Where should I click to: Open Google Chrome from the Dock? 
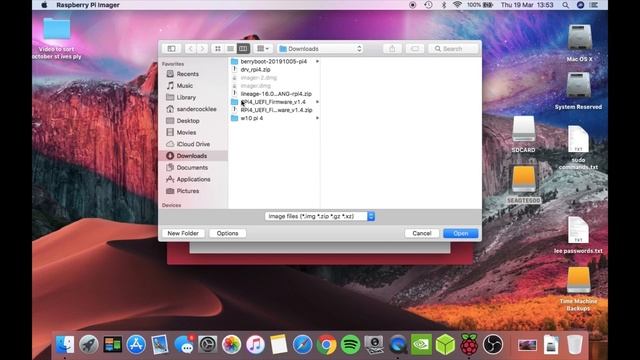pyautogui.click(x=327, y=344)
